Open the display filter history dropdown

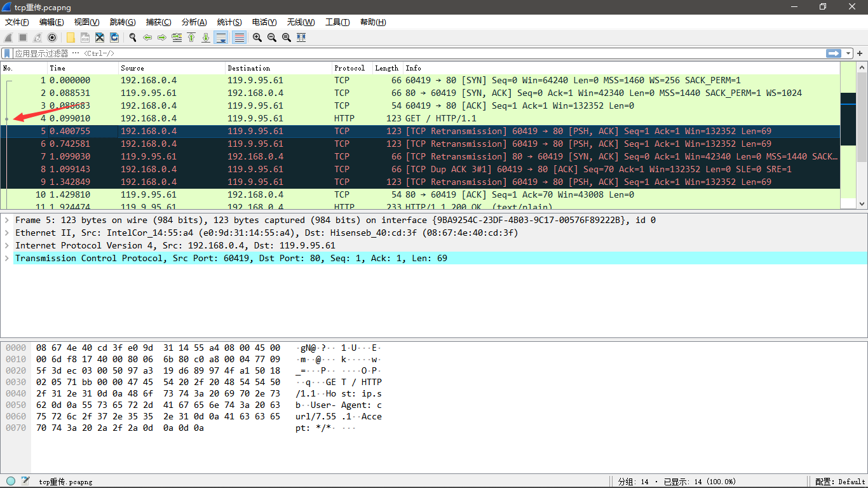[x=848, y=53]
